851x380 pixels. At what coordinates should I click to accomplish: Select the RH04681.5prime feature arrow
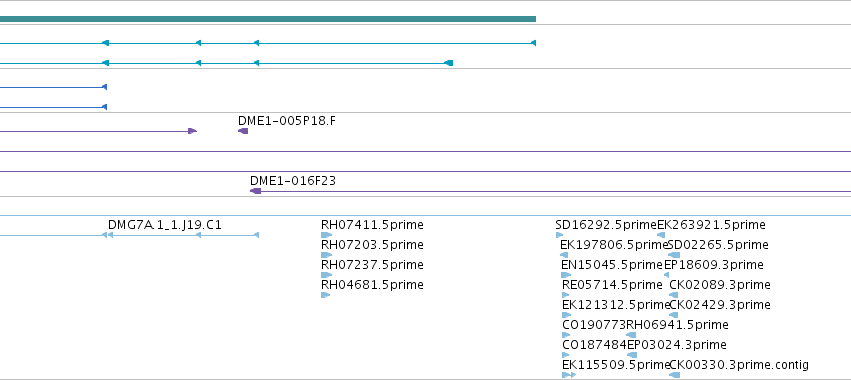[x=326, y=295]
